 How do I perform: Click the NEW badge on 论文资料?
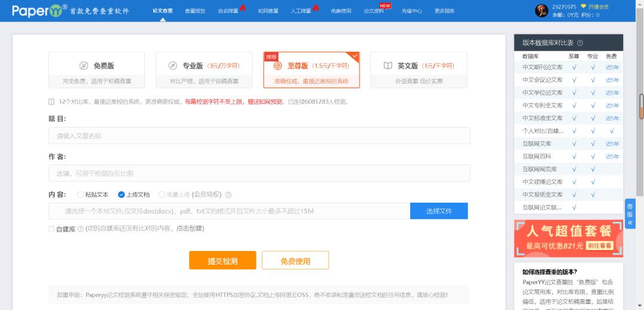coord(385,5)
